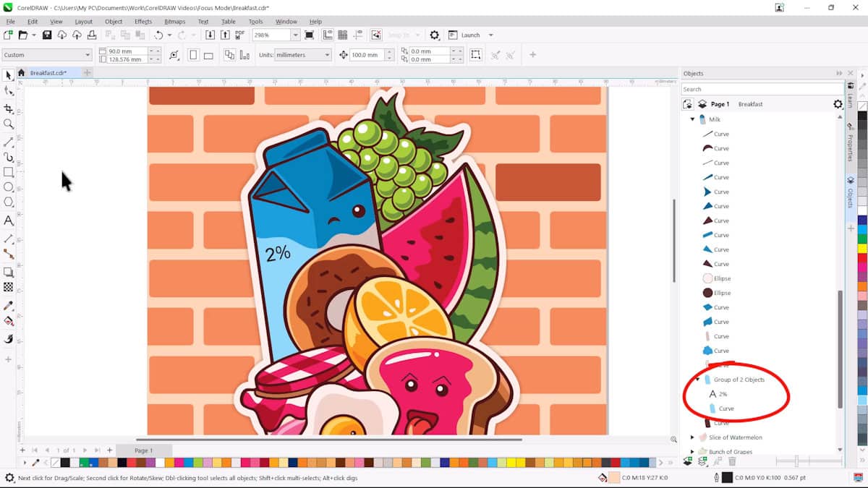
Task: Click the Export toolbar icon
Action: 224,34
